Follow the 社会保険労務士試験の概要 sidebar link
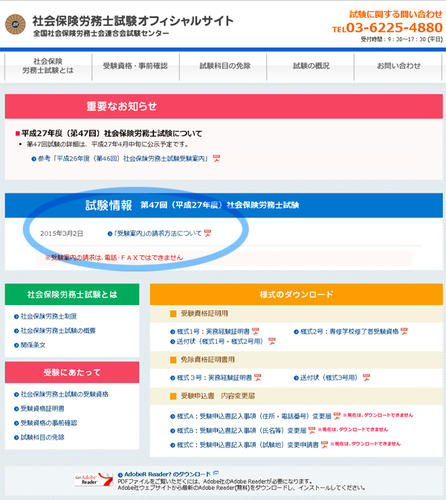 [58, 331]
